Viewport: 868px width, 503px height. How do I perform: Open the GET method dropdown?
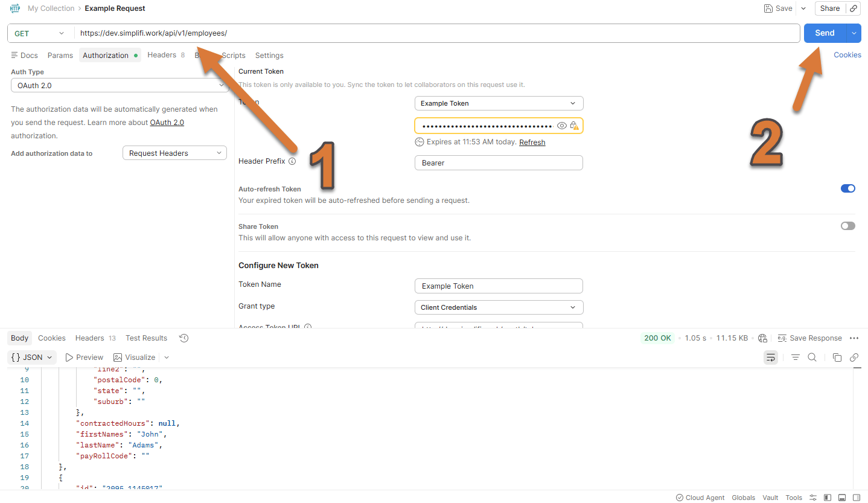tap(40, 33)
